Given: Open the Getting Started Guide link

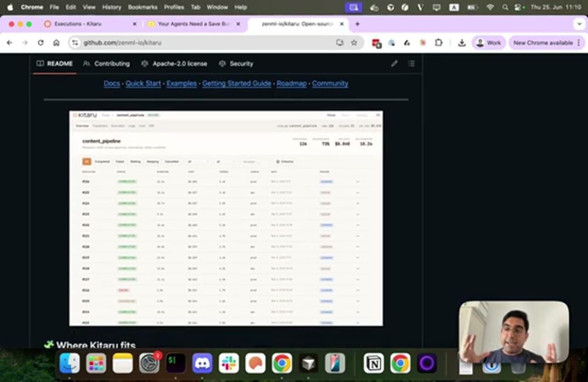Looking at the screenshot, I should [237, 84].
